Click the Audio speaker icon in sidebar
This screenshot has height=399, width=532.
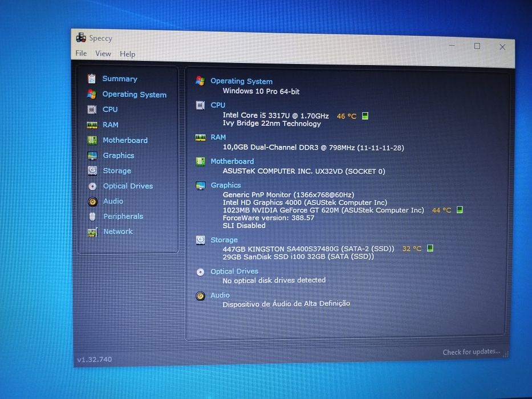(92, 202)
